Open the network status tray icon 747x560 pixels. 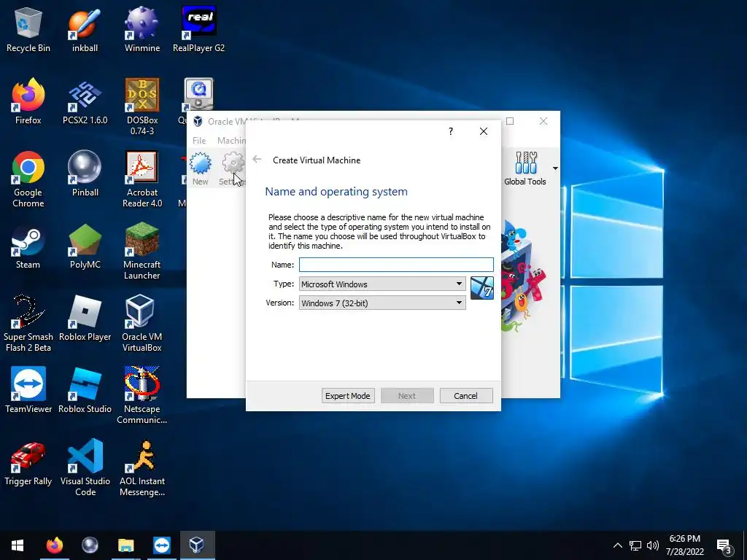click(x=635, y=545)
